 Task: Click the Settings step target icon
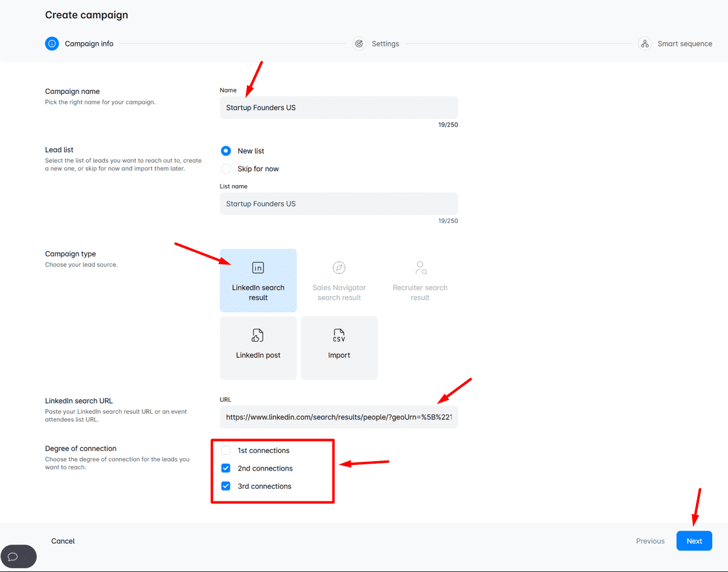click(x=359, y=43)
